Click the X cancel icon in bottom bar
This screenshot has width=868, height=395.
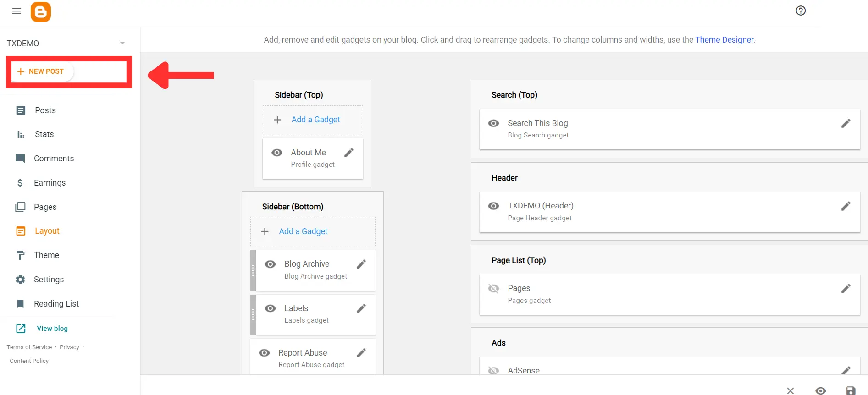click(x=791, y=390)
